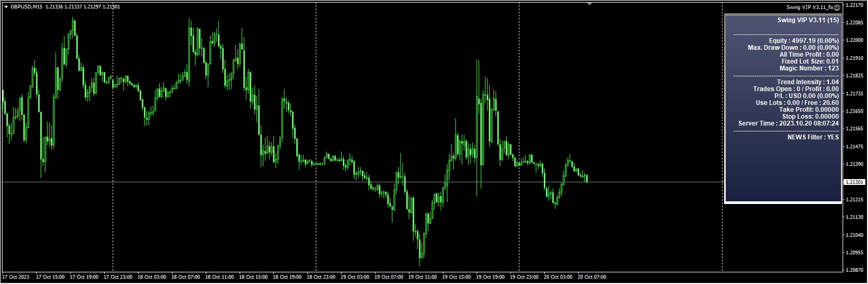Click the All Time Profit : 0.00 line
Screen dimensions: 868x284
pyautogui.click(x=809, y=55)
